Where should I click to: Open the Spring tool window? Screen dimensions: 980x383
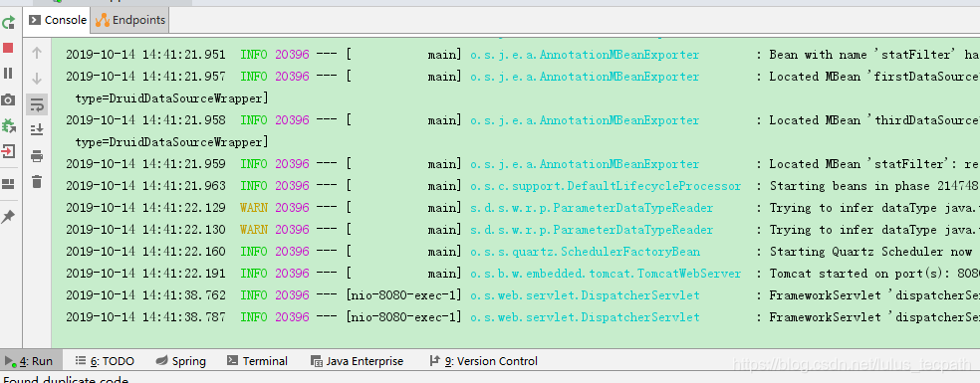pos(180,361)
